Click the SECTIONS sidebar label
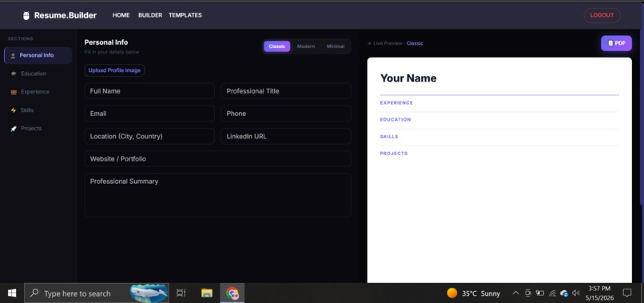The image size is (644, 303). (21, 38)
